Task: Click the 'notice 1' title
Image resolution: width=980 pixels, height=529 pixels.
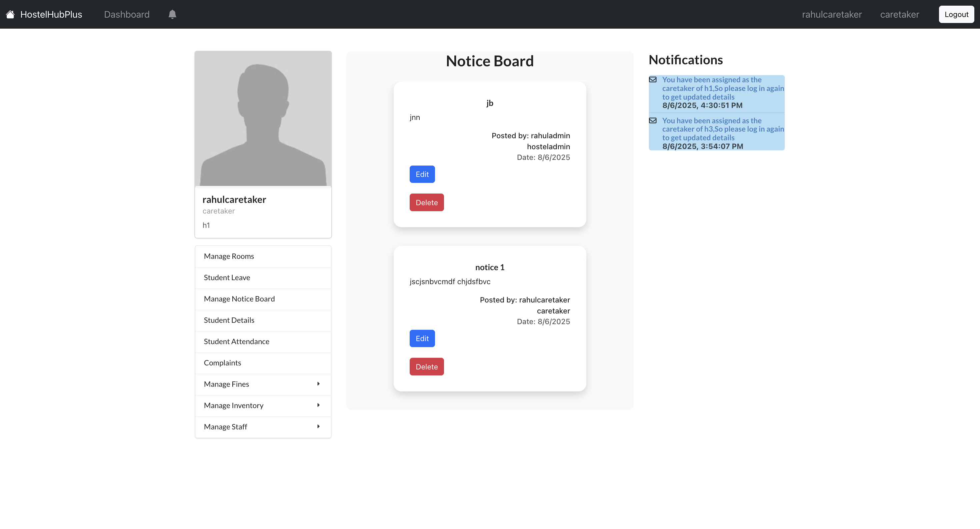Action: click(x=490, y=267)
